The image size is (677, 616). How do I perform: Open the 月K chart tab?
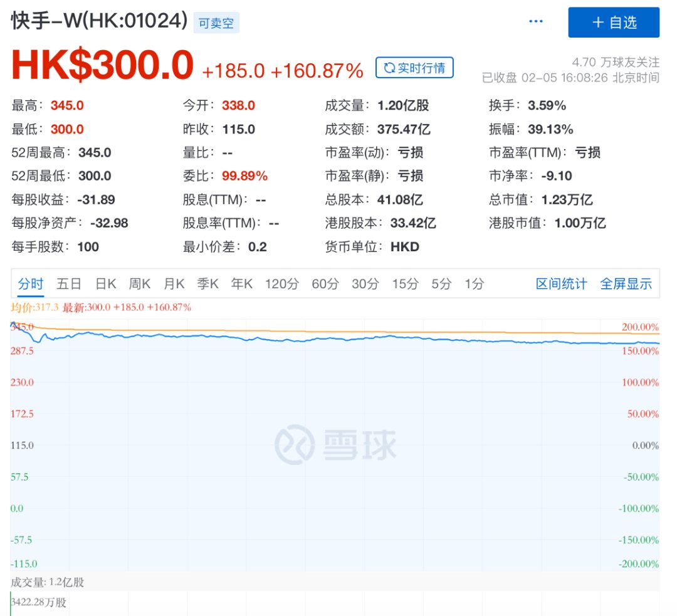pos(174,284)
